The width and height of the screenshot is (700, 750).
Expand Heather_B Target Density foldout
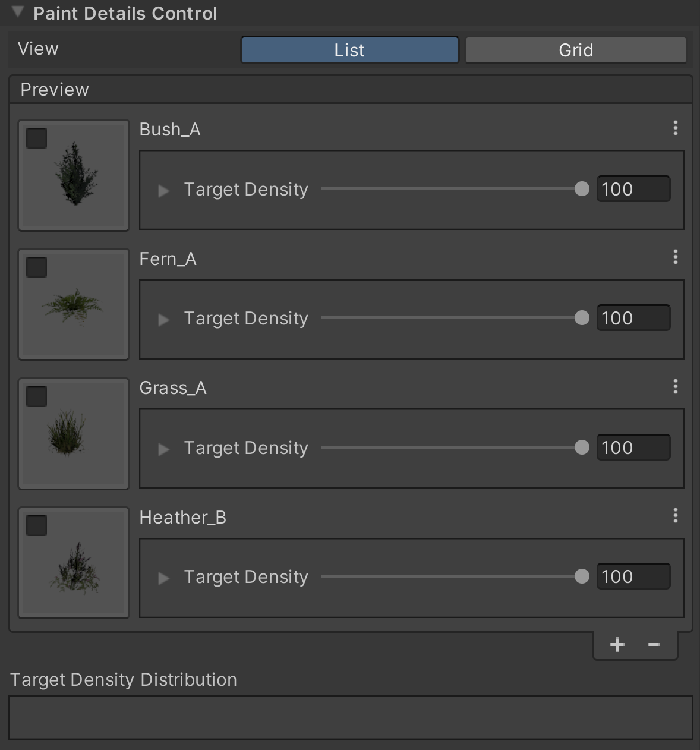163,578
